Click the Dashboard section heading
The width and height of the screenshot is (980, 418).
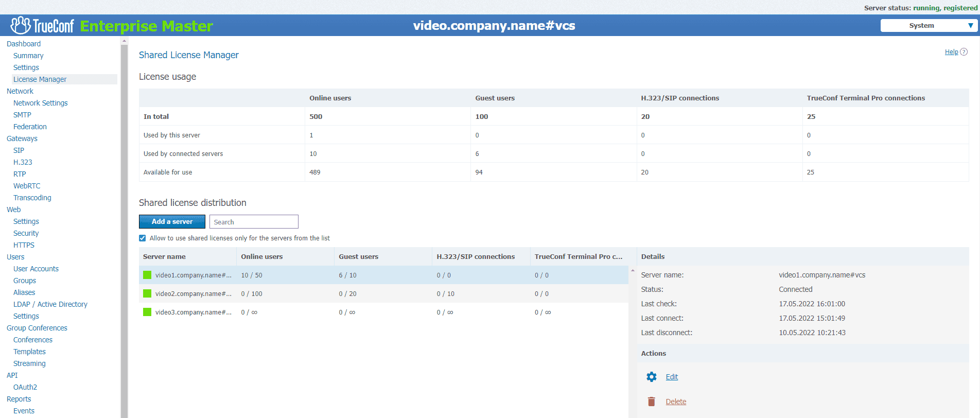point(24,44)
